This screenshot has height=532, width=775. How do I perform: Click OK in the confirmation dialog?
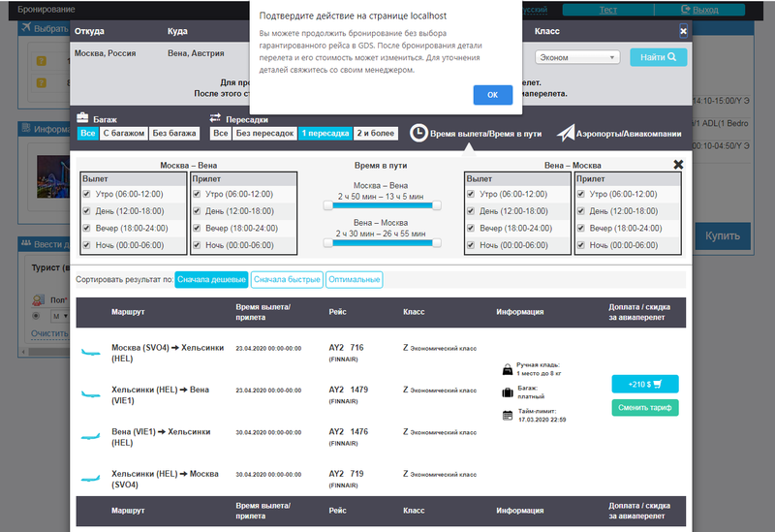point(492,95)
